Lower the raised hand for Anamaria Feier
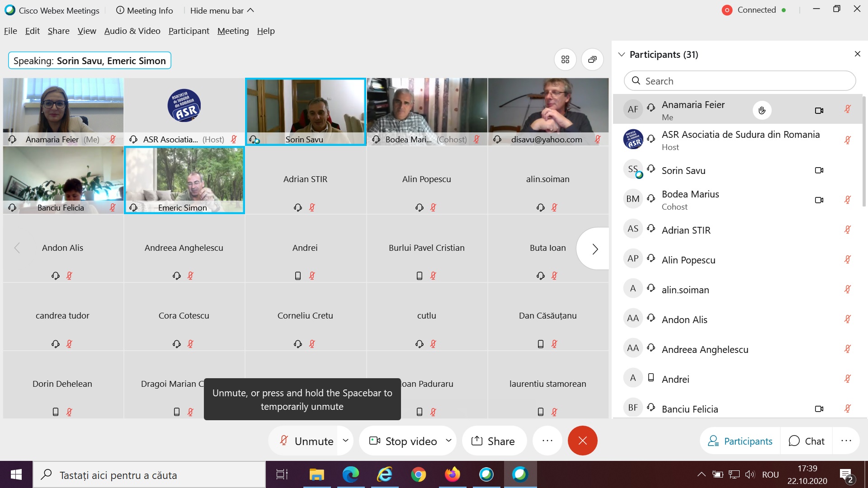 tap(762, 110)
